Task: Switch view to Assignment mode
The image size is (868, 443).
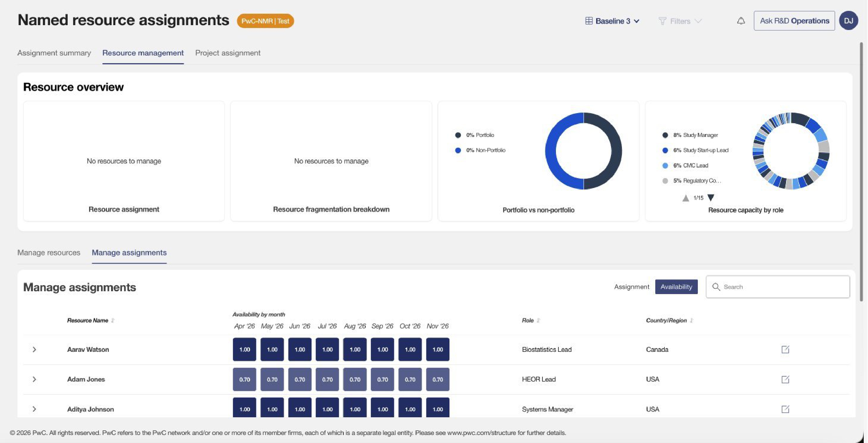Action: coord(632,287)
